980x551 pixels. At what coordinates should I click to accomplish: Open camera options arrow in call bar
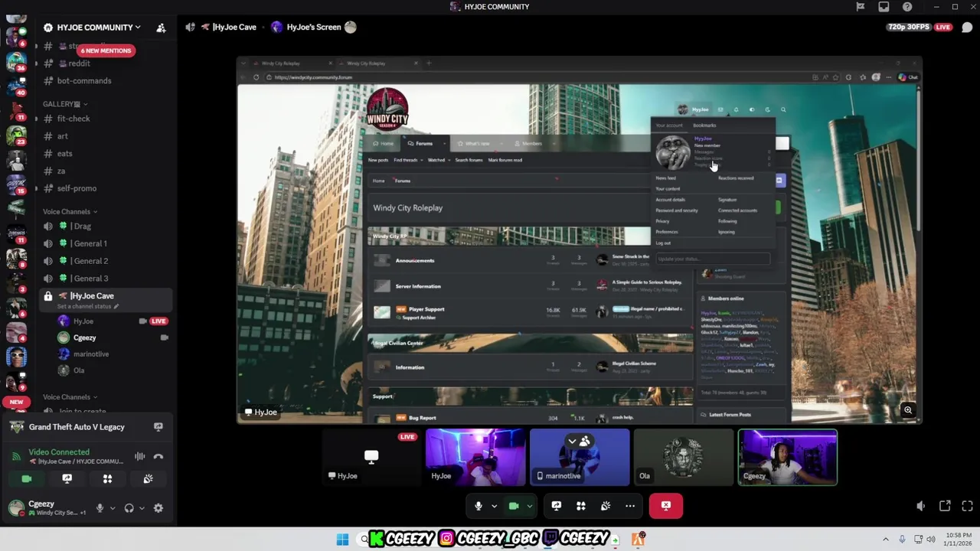tap(529, 506)
